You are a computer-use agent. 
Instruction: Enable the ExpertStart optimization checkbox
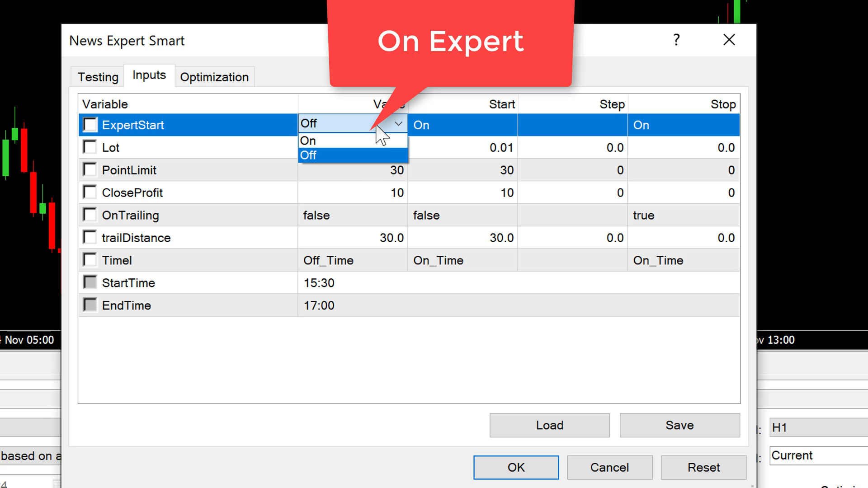pyautogui.click(x=90, y=125)
